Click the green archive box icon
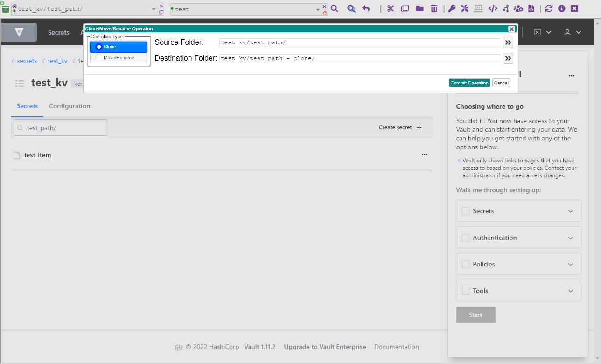The width and height of the screenshot is (601, 364). point(6,9)
